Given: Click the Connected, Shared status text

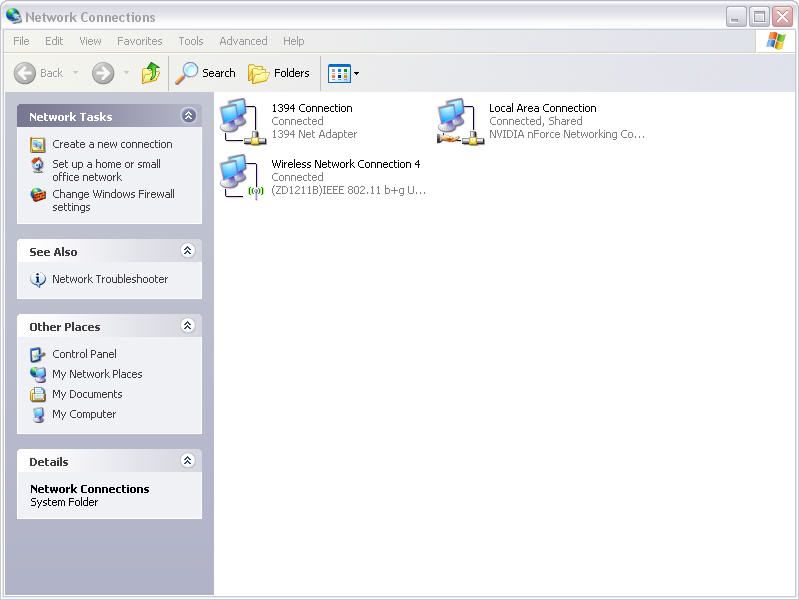Looking at the screenshot, I should (536, 121).
